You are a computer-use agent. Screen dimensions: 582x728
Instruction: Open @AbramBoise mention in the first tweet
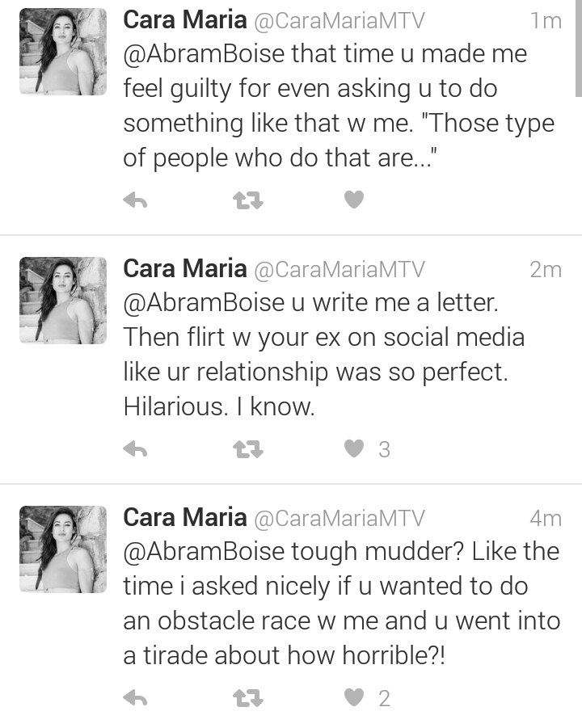(204, 54)
